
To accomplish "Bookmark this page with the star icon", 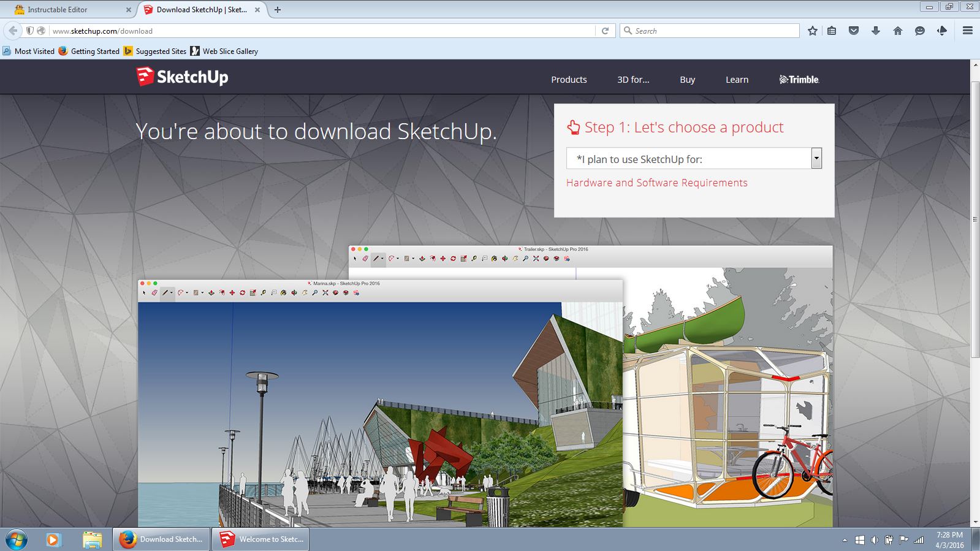I will point(812,31).
